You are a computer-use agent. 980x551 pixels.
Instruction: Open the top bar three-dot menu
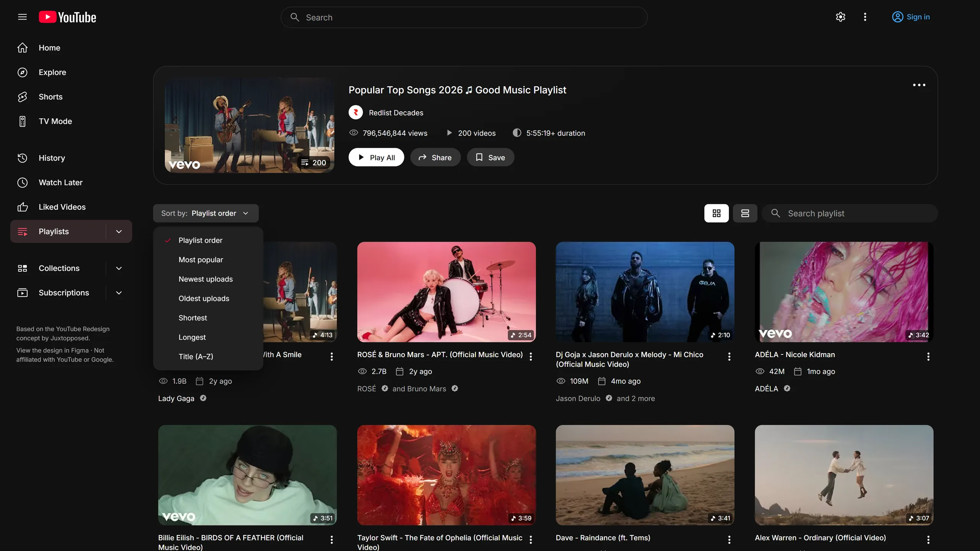pyautogui.click(x=865, y=17)
